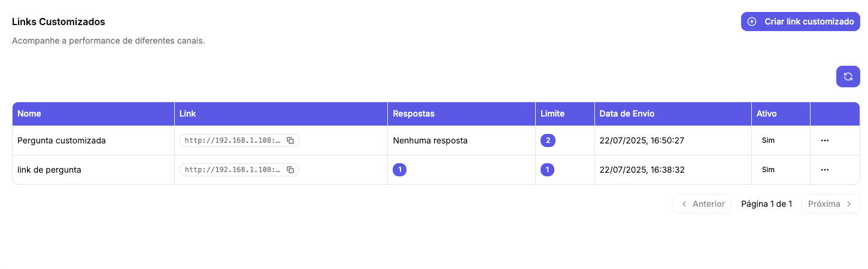This screenshot has width=868, height=269.
Task: Open actions menu for Pergunta customizada
Action: 824,140
